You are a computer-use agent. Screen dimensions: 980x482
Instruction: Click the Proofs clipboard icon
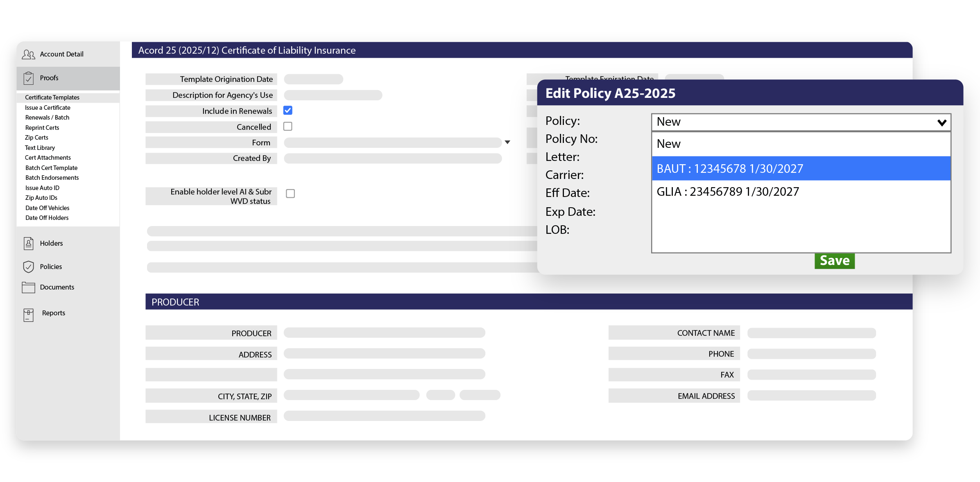pos(29,78)
